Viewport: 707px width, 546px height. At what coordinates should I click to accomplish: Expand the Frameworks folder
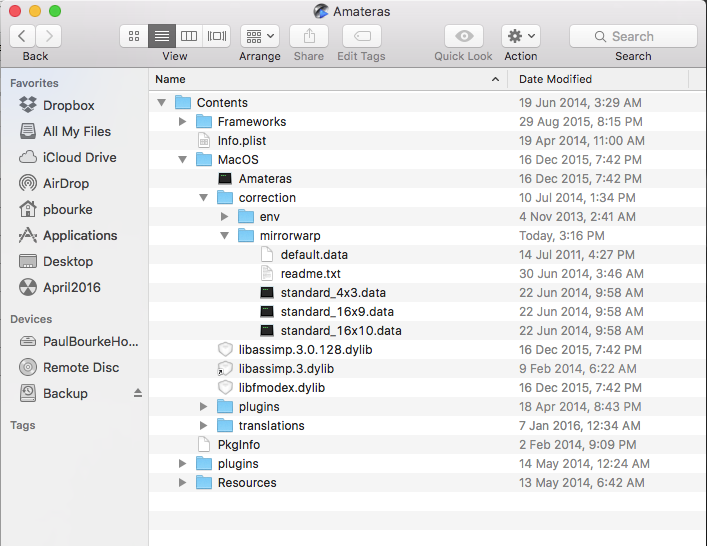[x=182, y=122]
